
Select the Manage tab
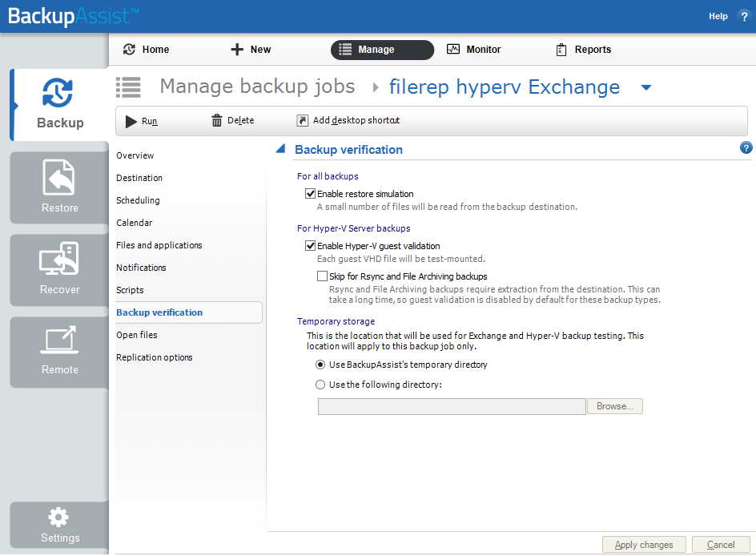382,50
